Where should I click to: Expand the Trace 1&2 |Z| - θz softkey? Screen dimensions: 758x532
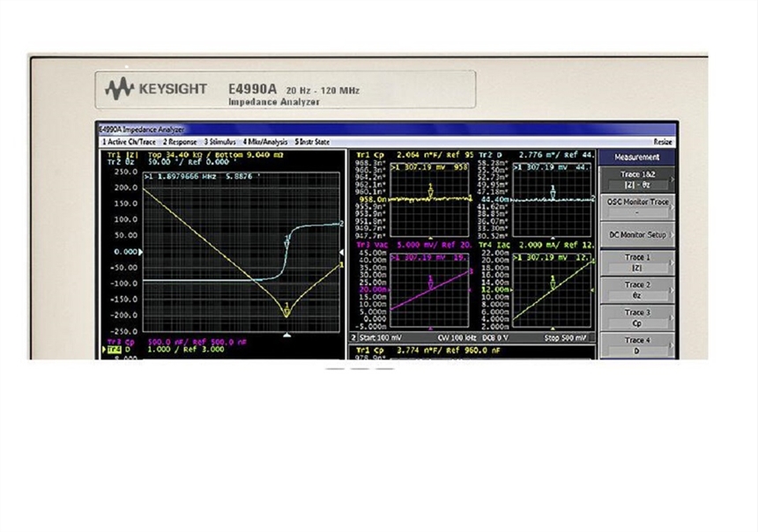(636, 179)
